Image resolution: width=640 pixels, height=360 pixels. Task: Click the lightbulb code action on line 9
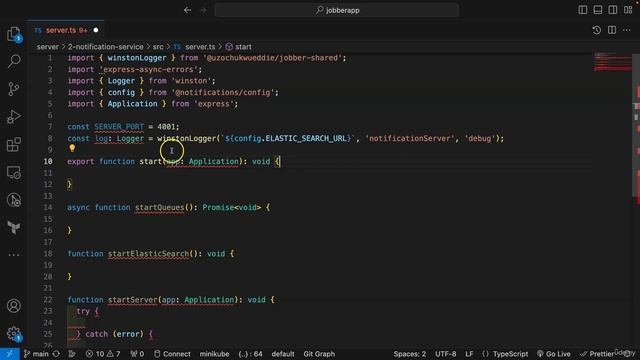pyautogui.click(x=72, y=149)
